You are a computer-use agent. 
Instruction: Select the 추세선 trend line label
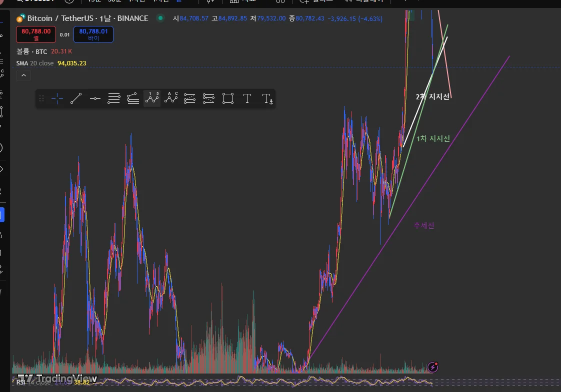pos(424,226)
